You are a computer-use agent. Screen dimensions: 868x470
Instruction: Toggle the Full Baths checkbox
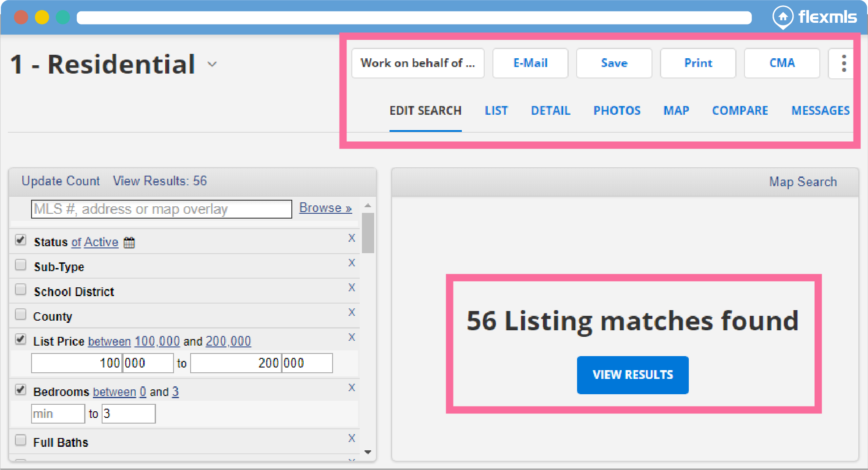coord(21,440)
